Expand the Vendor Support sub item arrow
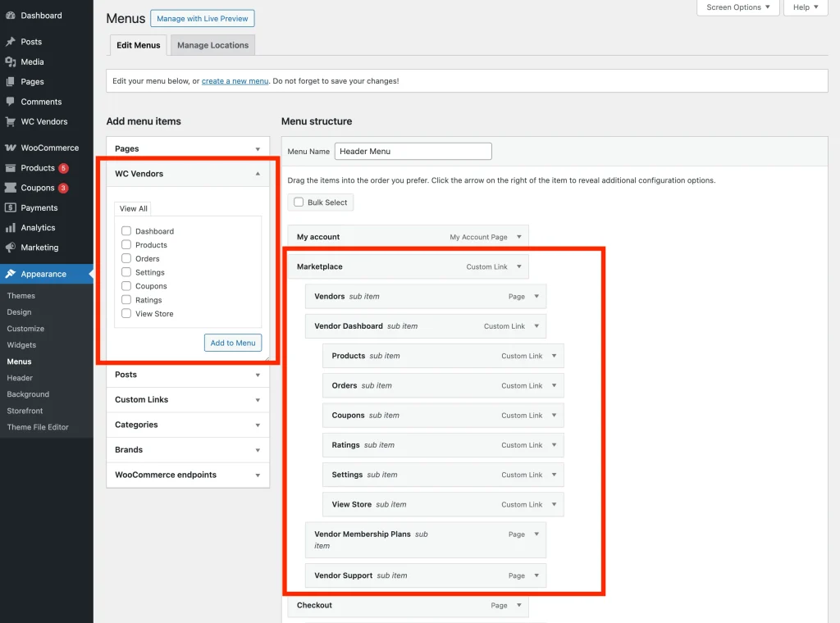 pyautogui.click(x=536, y=575)
